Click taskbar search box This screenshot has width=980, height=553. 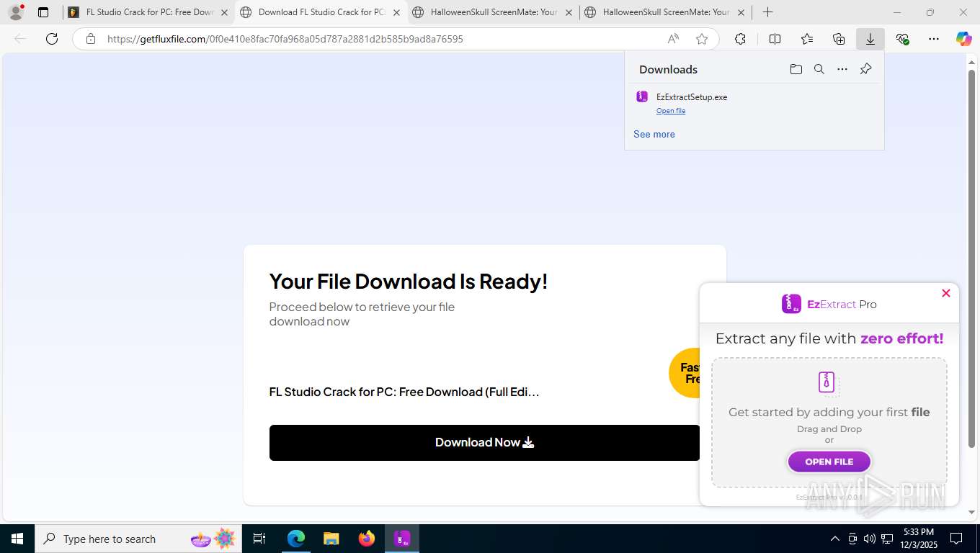pos(138,539)
